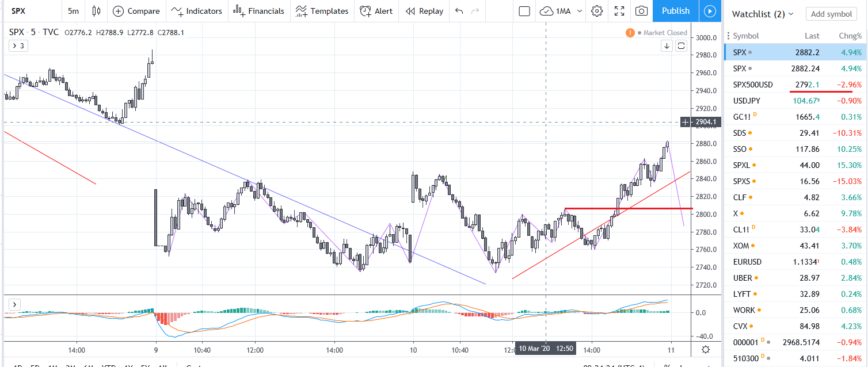The image size is (868, 367).
Task: Open time axis settings gear
Action: (706, 349)
